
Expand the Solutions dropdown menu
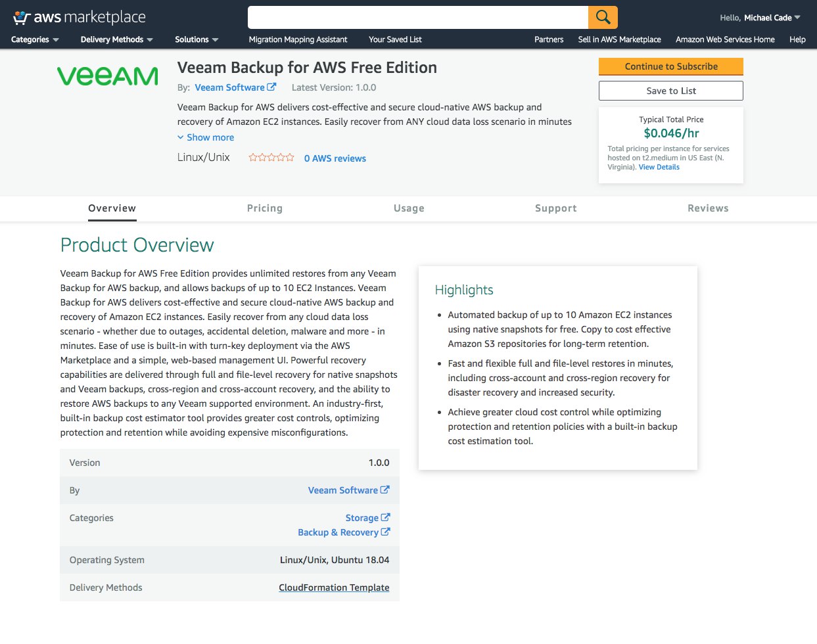[197, 39]
